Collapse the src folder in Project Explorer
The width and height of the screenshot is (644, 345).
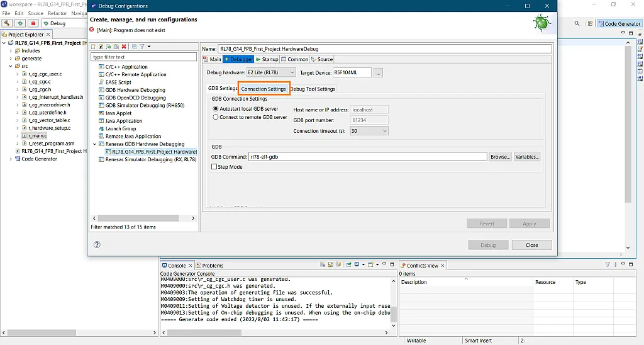pos(11,66)
